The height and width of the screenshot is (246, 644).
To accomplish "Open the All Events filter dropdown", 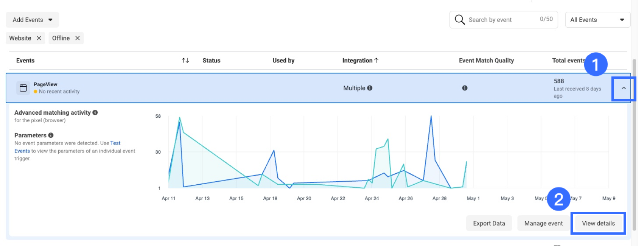I will [x=597, y=20].
